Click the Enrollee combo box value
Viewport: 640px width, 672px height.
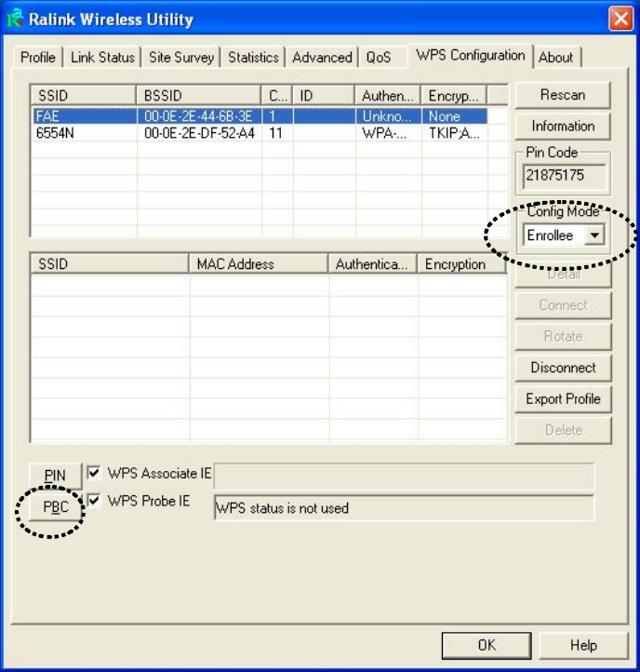point(553,235)
